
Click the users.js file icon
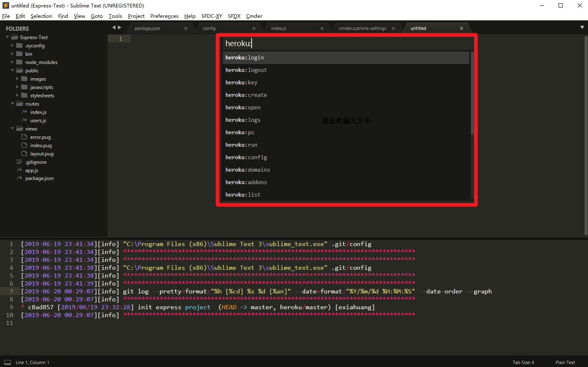(x=24, y=120)
